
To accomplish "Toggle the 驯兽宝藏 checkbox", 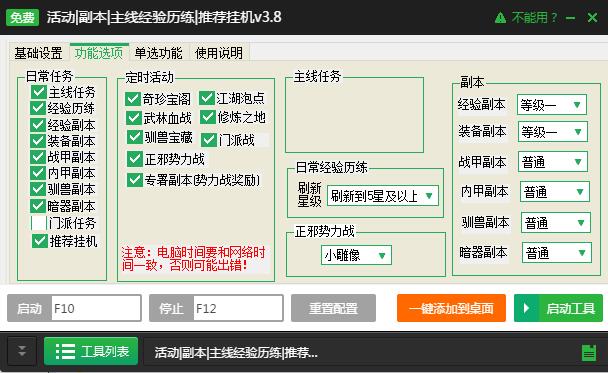I will 135,136.
